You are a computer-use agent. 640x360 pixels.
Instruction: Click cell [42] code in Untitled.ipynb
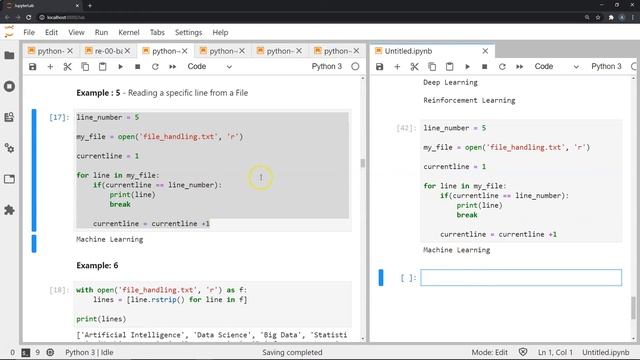[x=521, y=181]
